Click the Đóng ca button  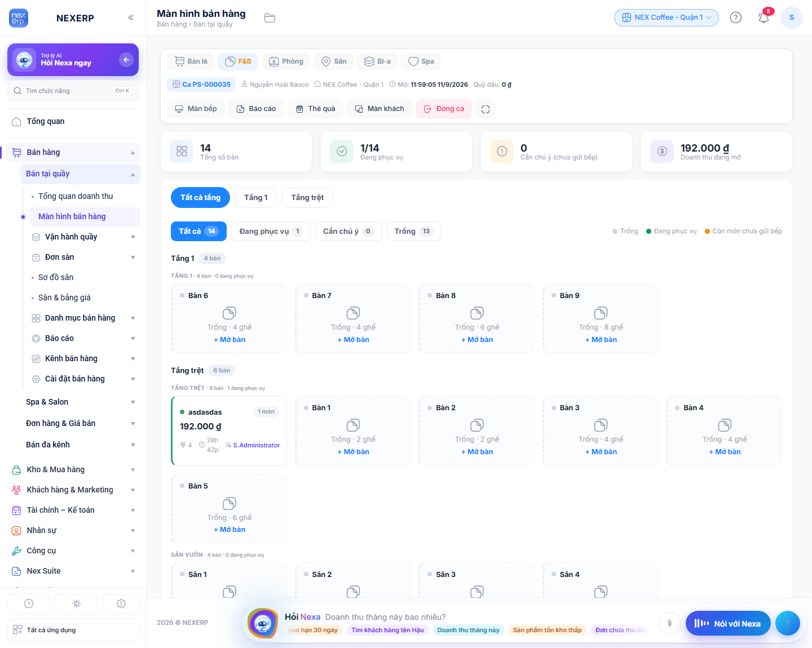pos(444,109)
